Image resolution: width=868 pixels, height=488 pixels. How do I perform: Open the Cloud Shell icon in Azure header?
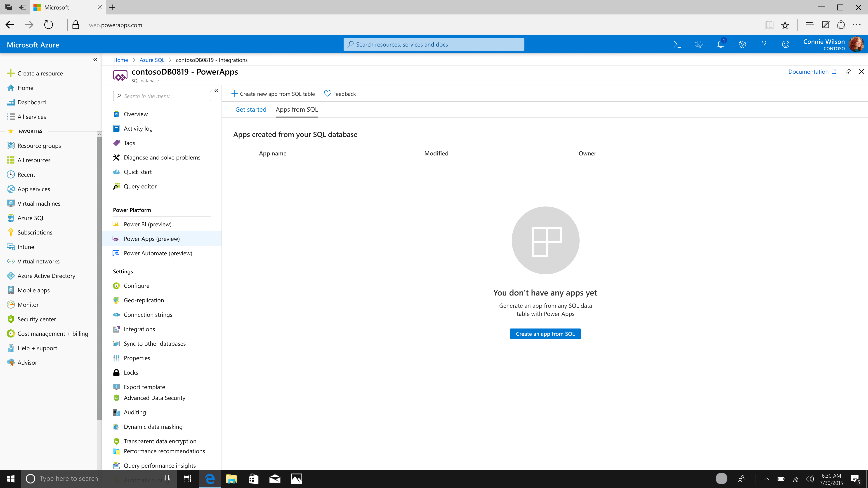click(x=677, y=45)
